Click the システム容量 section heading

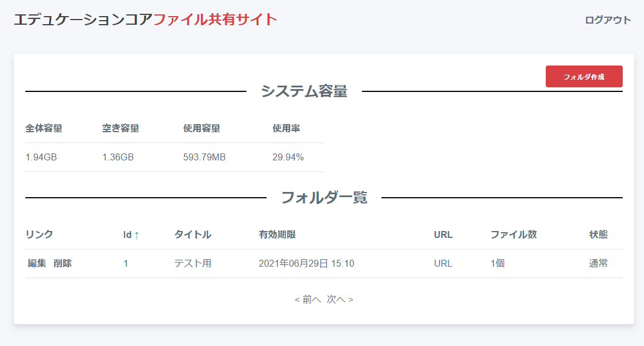tap(304, 91)
